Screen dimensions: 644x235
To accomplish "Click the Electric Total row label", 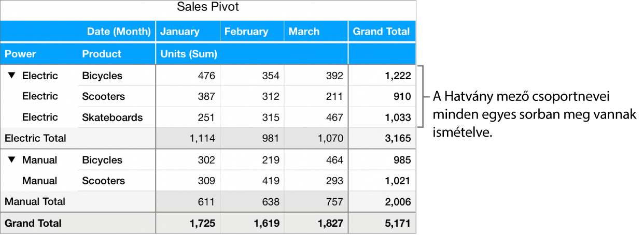I will click(x=35, y=138).
